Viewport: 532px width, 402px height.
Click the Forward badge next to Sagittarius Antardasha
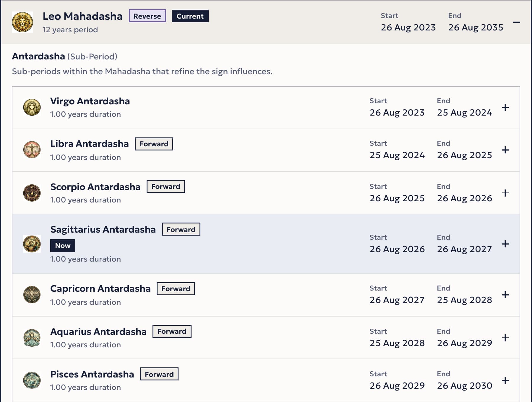pos(181,229)
